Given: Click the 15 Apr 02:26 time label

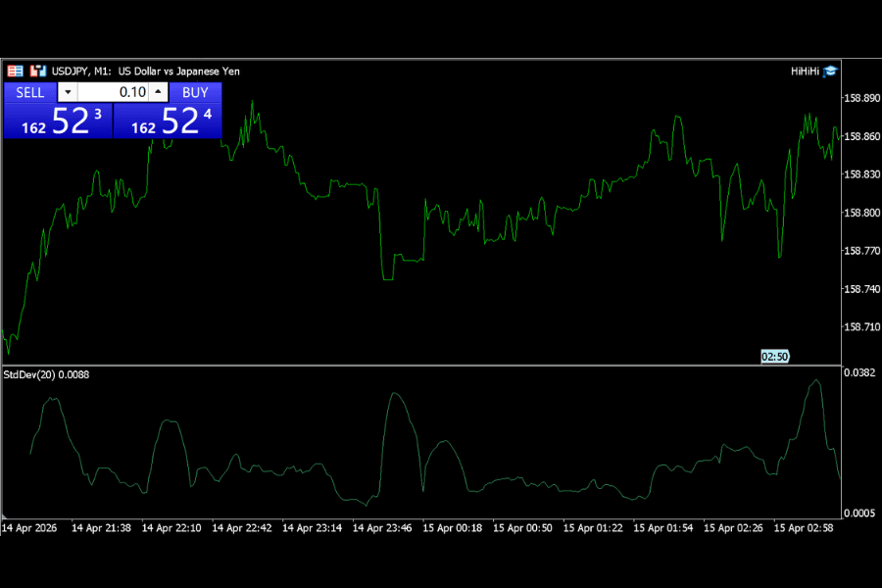Looking at the screenshot, I should tap(733, 528).
